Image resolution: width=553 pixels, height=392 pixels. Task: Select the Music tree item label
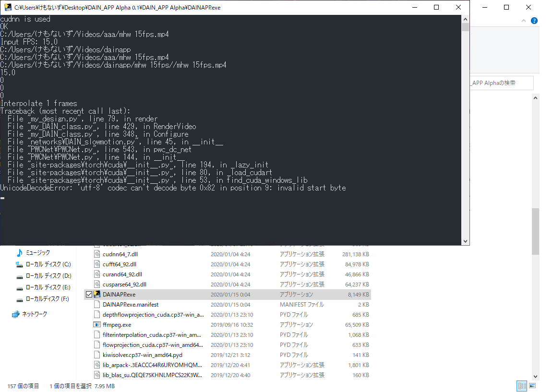[x=38, y=253]
